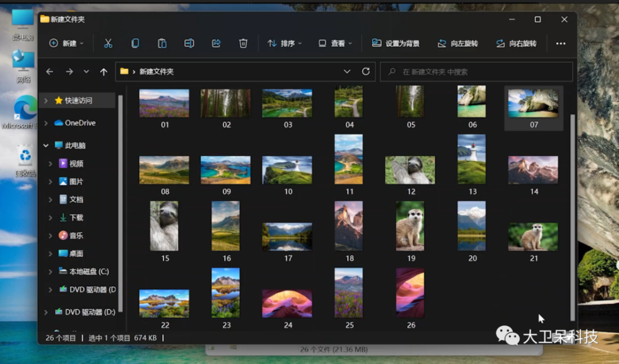The image size is (619, 364).
Task: Click the Rename icon in toolbar
Action: pos(189,43)
